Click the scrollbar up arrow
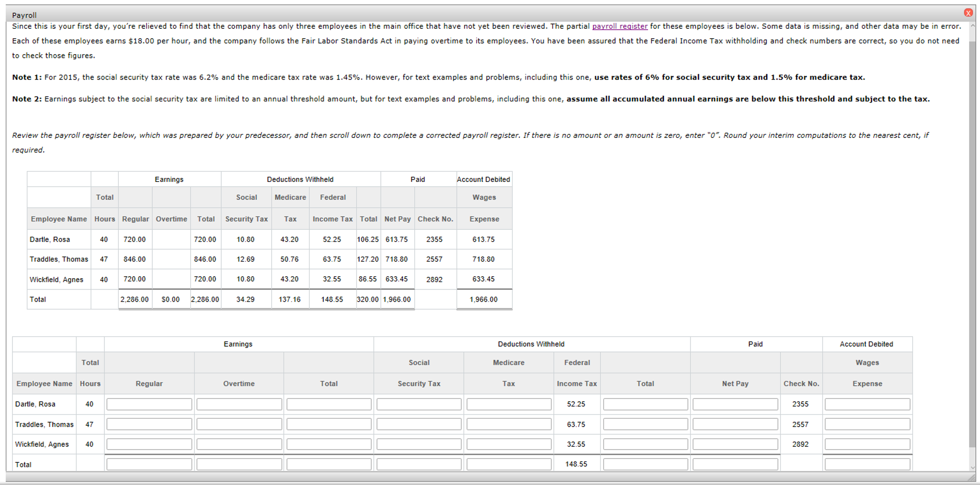The height and width of the screenshot is (485, 980). [x=972, y=26]
